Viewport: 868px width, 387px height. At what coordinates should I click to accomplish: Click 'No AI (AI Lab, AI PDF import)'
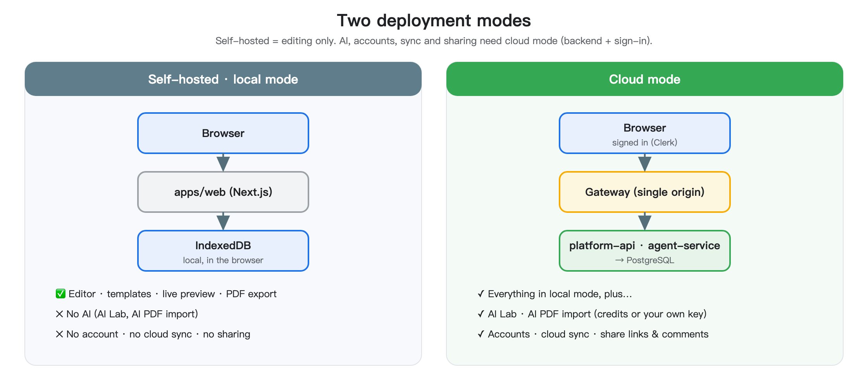click(132, 314)
